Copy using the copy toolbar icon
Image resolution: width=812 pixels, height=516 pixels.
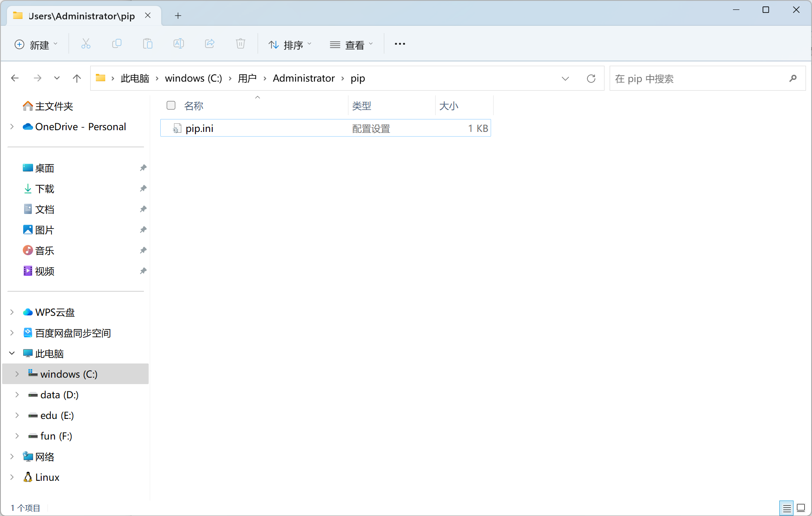pos(116,44)
